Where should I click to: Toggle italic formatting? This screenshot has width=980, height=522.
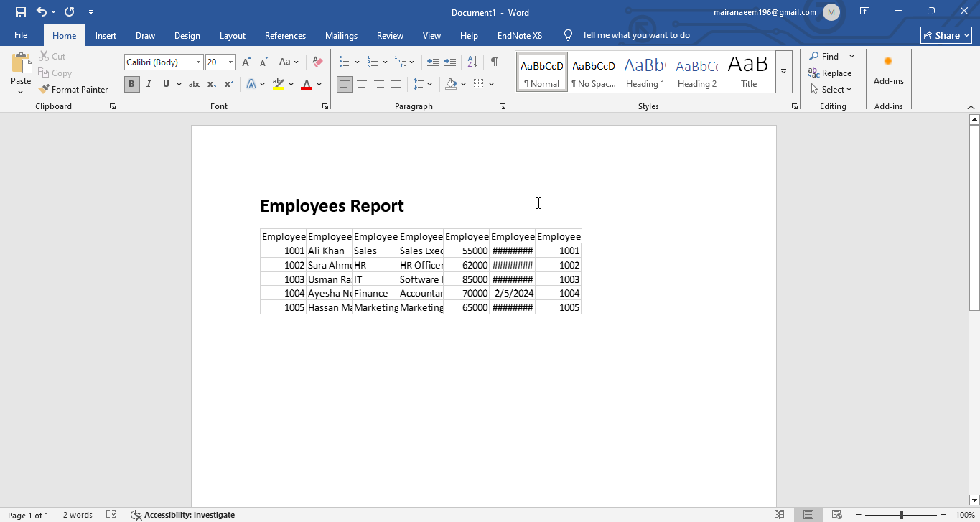click(x=149, y=84)
